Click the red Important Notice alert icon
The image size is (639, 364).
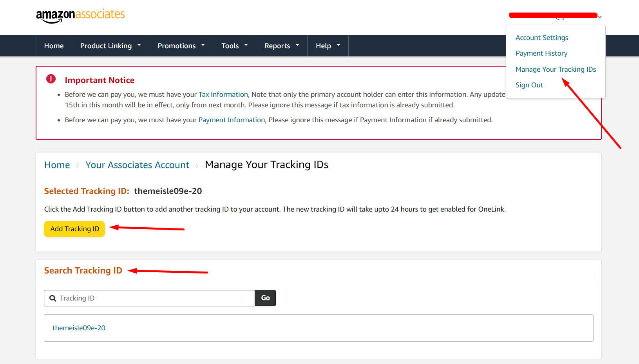[x=51, y=79]
